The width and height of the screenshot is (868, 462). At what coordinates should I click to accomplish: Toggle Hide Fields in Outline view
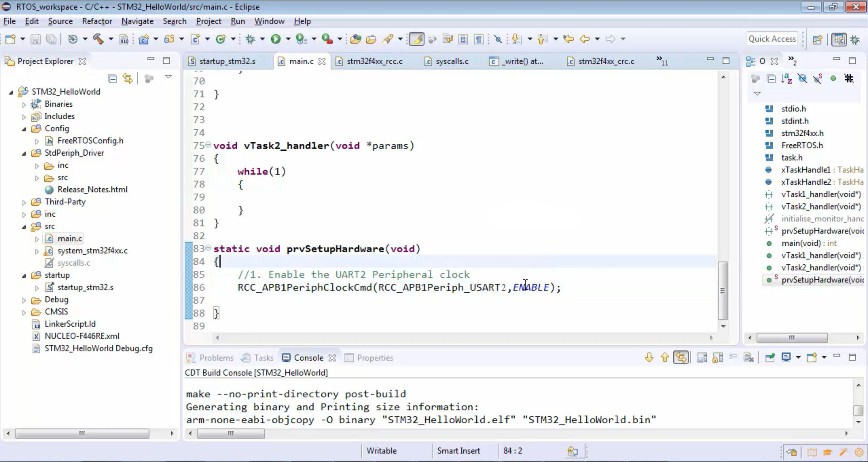coord(802,79)
